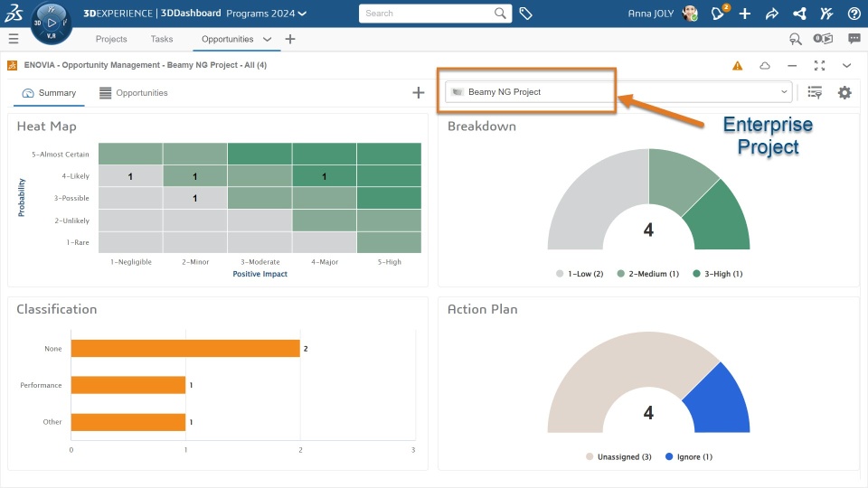This screenshot has width=868, height=488.
Task: Click the tag icon beside search
Action: tap(525, 14)
